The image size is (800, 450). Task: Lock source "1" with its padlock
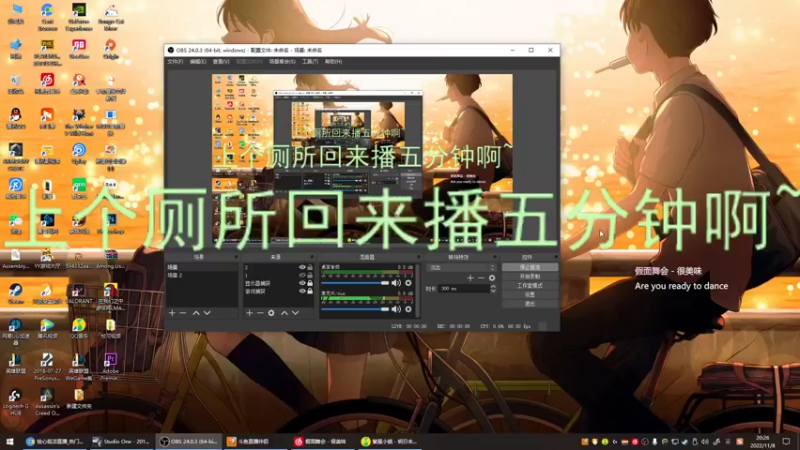coord(310,275)
